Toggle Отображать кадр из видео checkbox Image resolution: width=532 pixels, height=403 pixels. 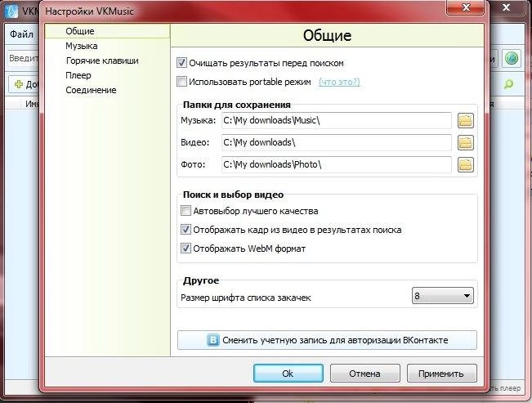[186, 230]
